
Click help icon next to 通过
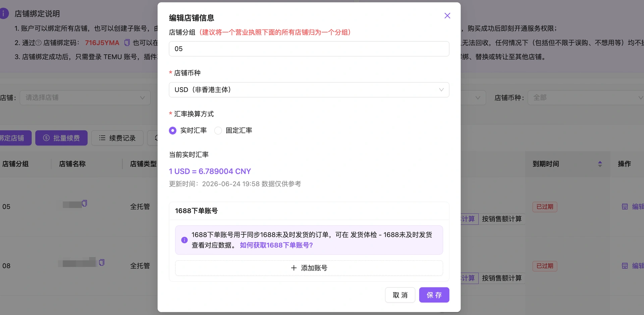(39, 43)
